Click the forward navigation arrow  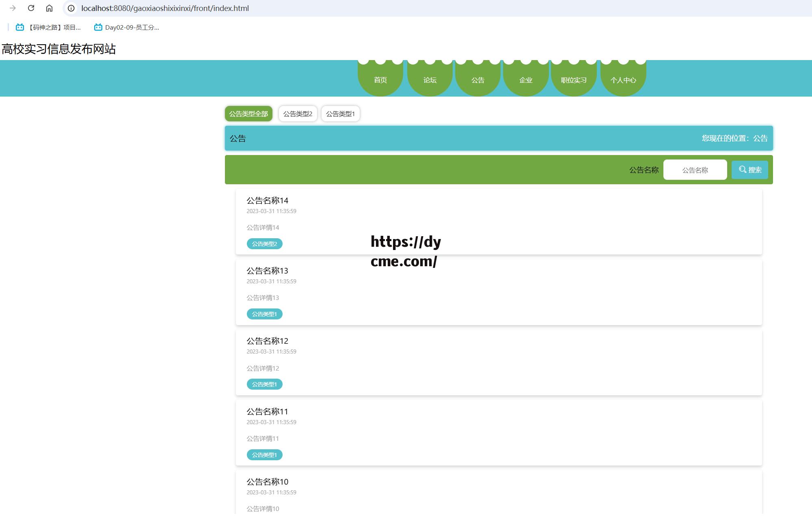tap(13, 8)
